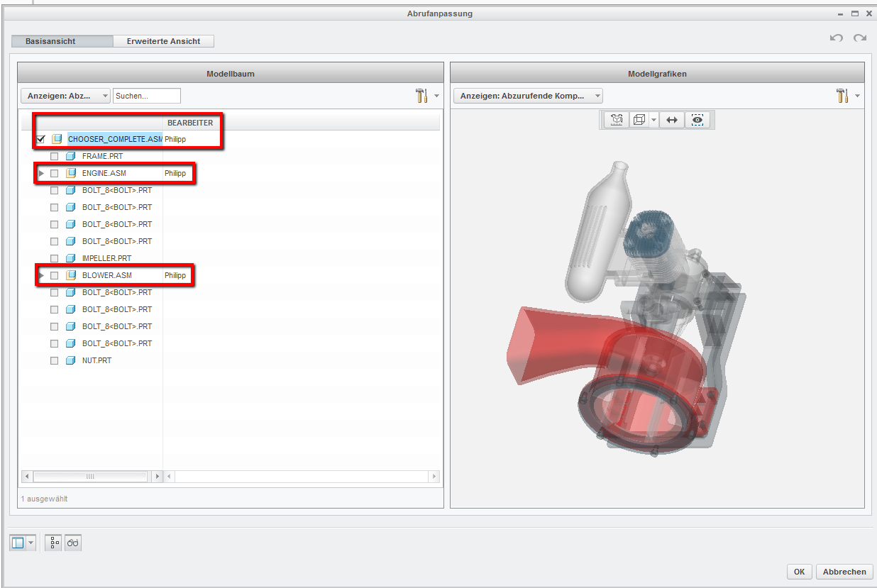This screenshot has width=877, height=588.
Task: Expand the ENGINE.ASM tree node
Action: (41, 173)
